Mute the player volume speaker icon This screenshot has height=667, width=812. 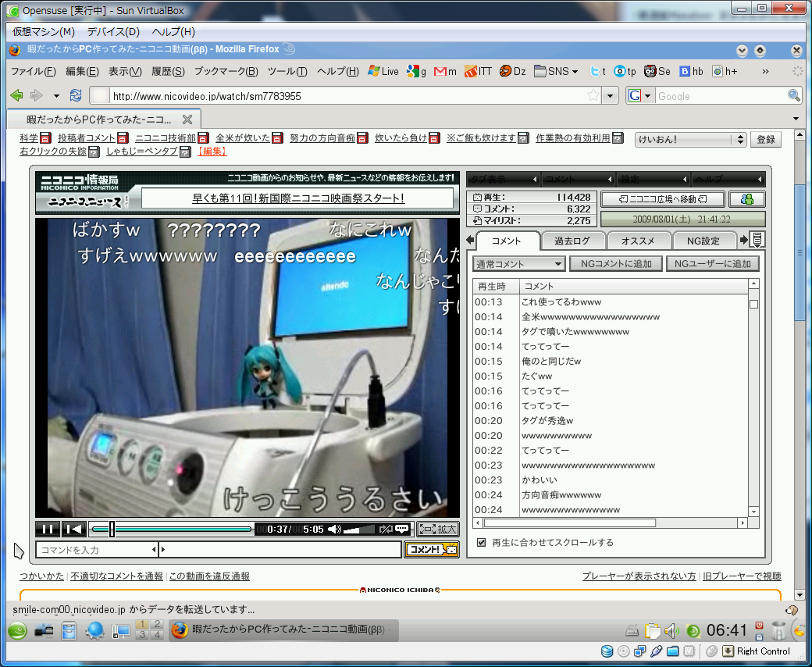point(334,529)
